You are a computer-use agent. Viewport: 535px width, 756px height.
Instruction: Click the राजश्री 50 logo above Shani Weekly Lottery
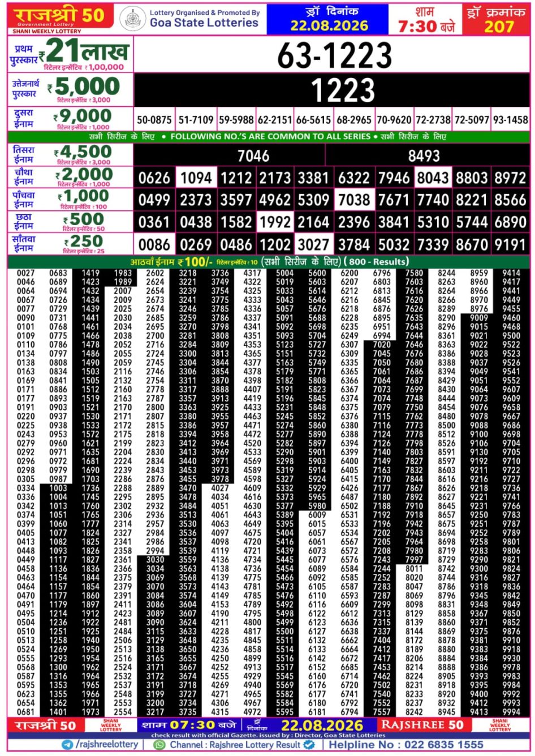tap(59, 15)
